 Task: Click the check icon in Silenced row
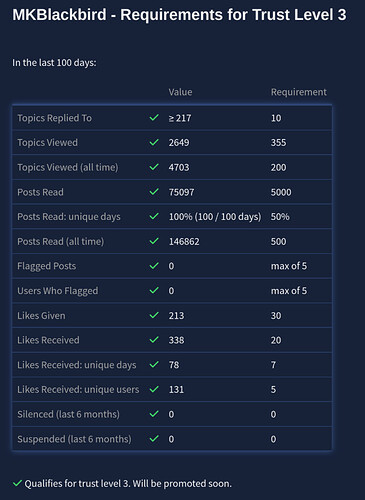pos(154,414)
